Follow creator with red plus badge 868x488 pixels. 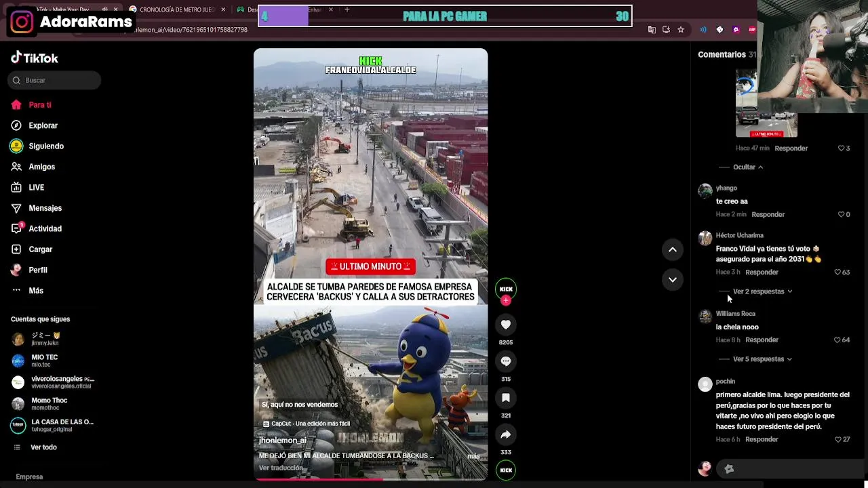pyautogui.click(x=506, y=300)
